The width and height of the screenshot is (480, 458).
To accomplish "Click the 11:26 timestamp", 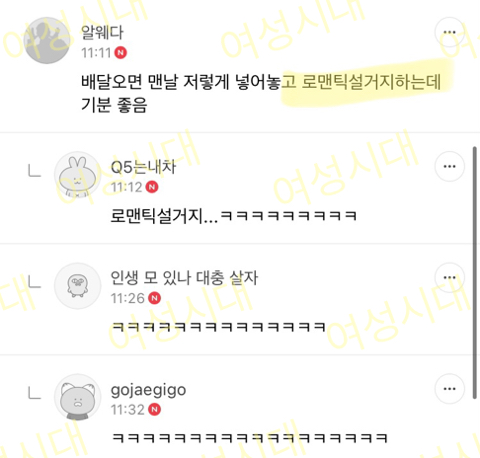I will point(128,298).
